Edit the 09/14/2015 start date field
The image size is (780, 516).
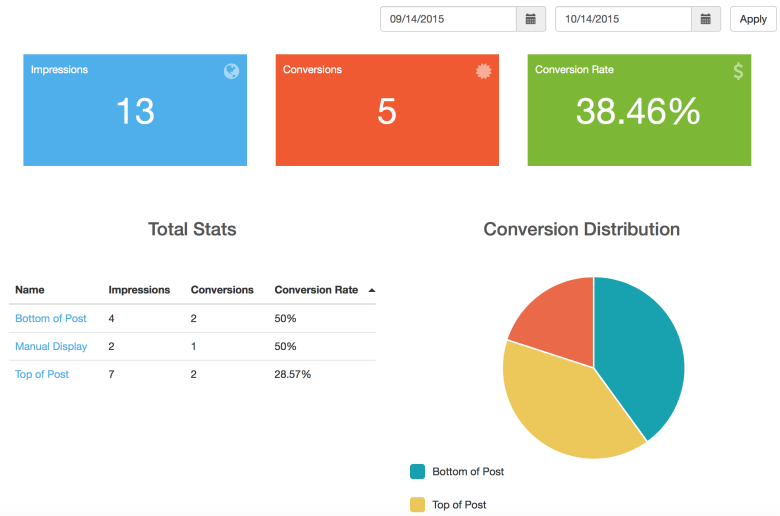449,19
